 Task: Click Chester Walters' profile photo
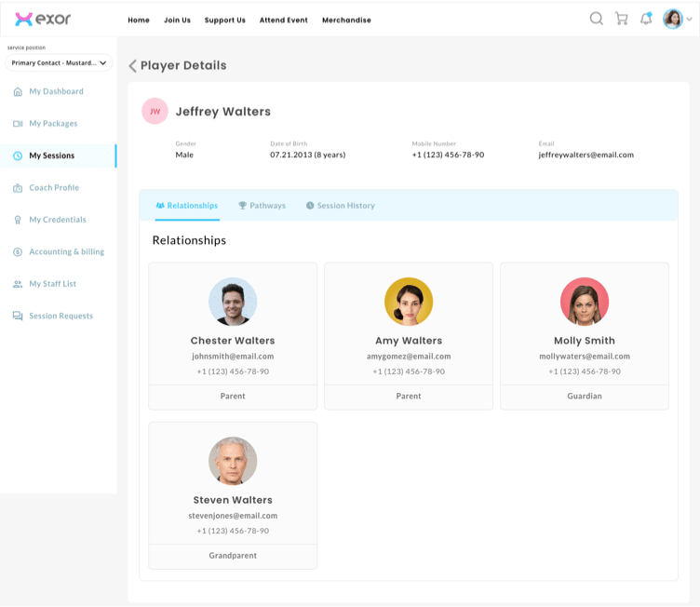pyautogui.click(x=233, y=302)
